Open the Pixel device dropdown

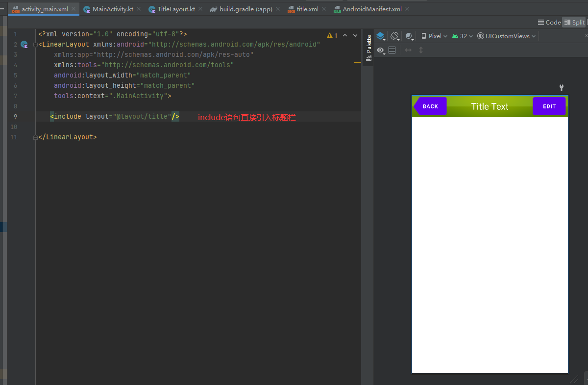pyautogui.click(x=434, y=36)
